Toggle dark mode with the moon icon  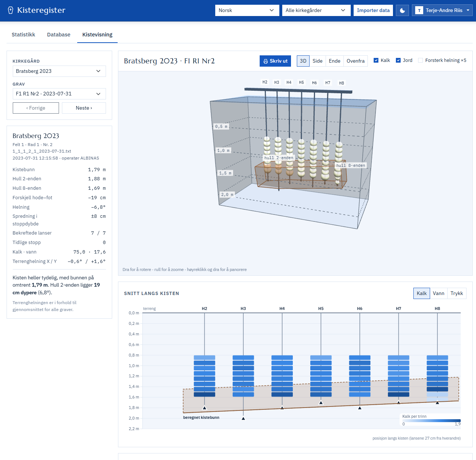pyautogui.click(x=402, y=10)
